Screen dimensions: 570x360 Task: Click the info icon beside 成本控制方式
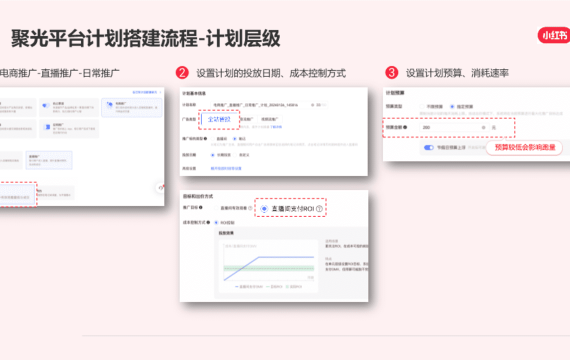point(208,222)
